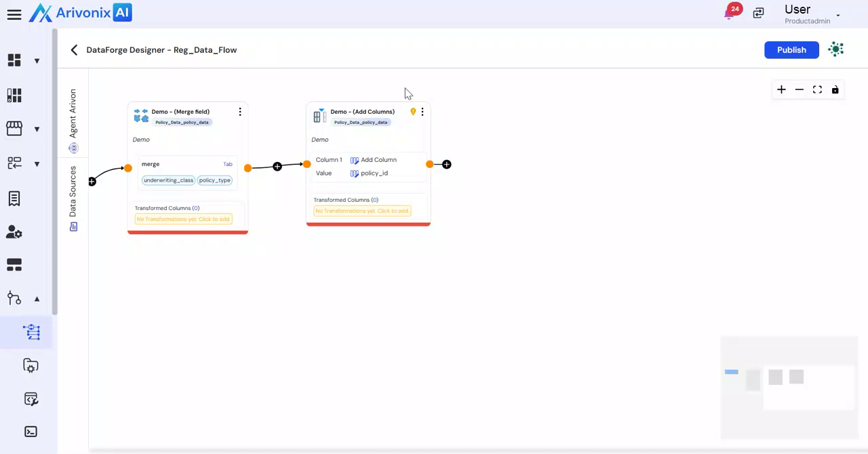Publish the data flow
Viewport: 868px width, 454px height.
coord(791,50)
